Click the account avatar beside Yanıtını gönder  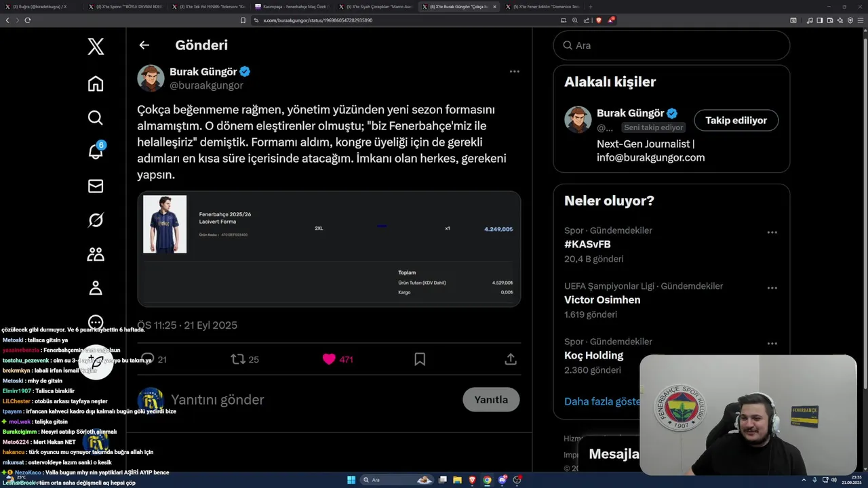point(151,400)
